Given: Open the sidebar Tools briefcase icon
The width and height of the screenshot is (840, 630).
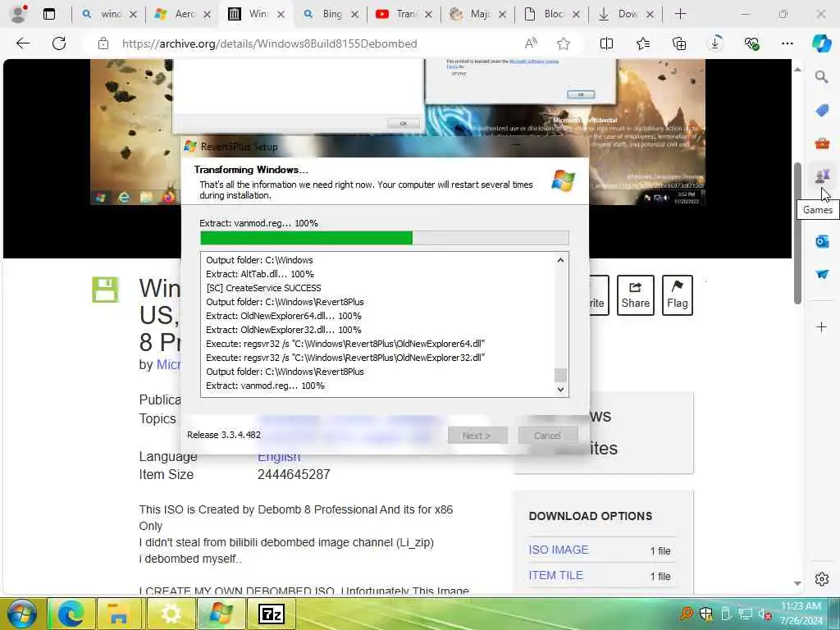Looking at the screenshot, I should tap(822, 144).
